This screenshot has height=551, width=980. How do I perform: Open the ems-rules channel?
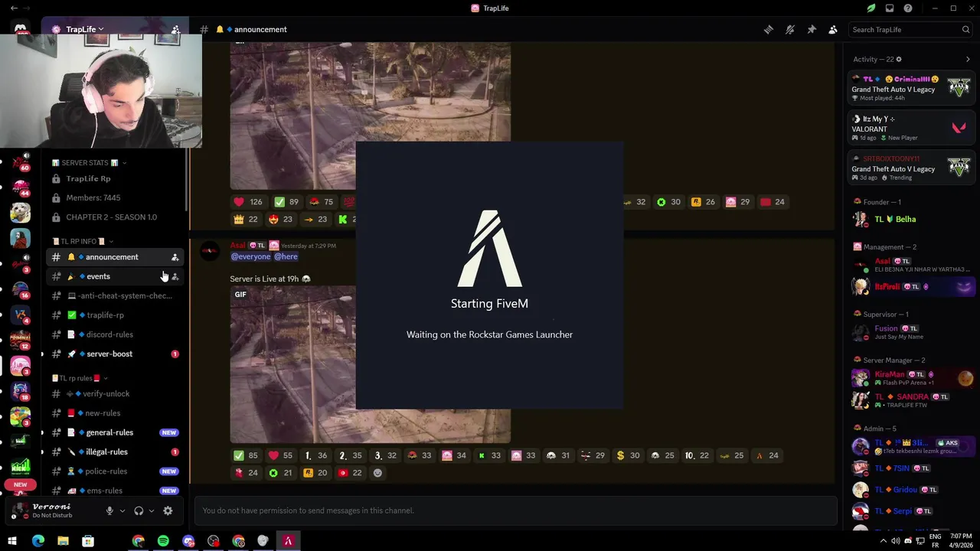pyautogui.click(x=114, y=491)
